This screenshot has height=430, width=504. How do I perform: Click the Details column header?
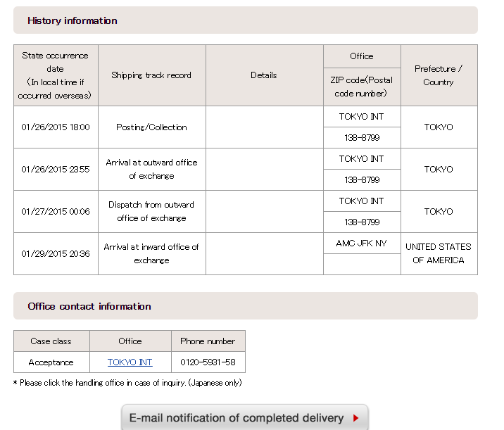[264, 75]
